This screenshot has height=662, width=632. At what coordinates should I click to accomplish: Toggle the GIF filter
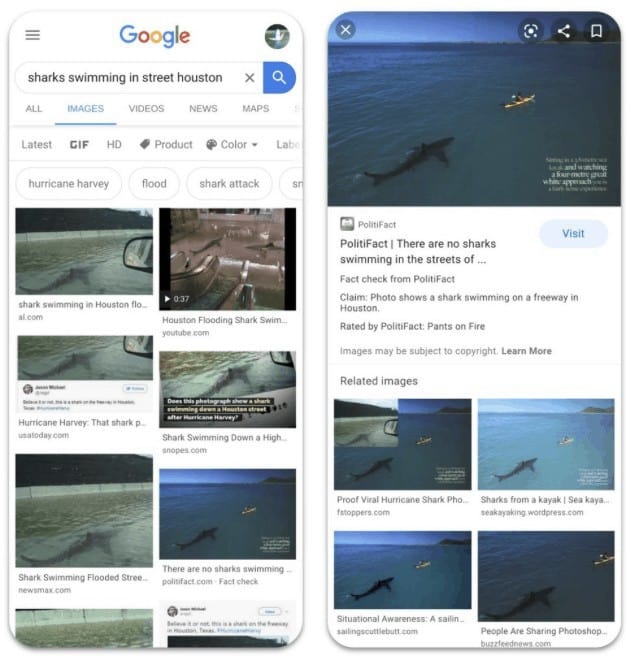[79, 145]
